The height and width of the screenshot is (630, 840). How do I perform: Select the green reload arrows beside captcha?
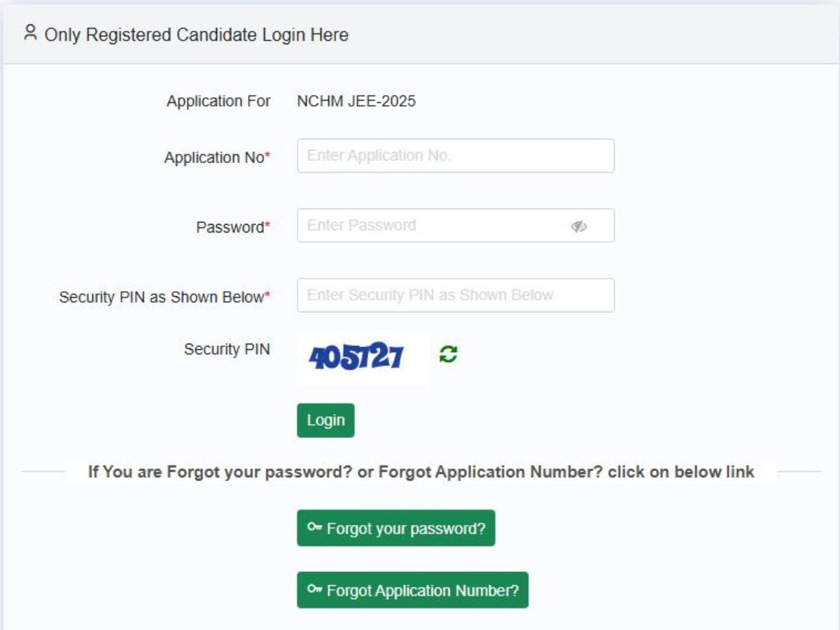click(x=448, y=353)
